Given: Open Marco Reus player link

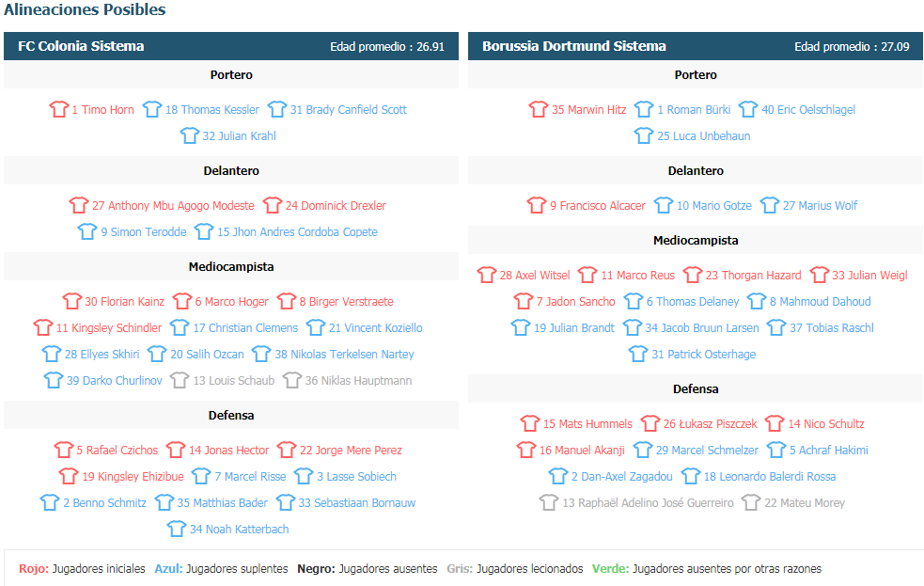Looking at the screenshot, I should (637, 276).
